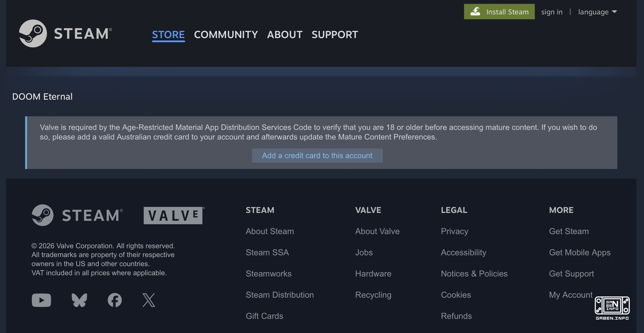Open the Gift Cards link
Viewport: 644px width, 333px height.
point(264,316)
